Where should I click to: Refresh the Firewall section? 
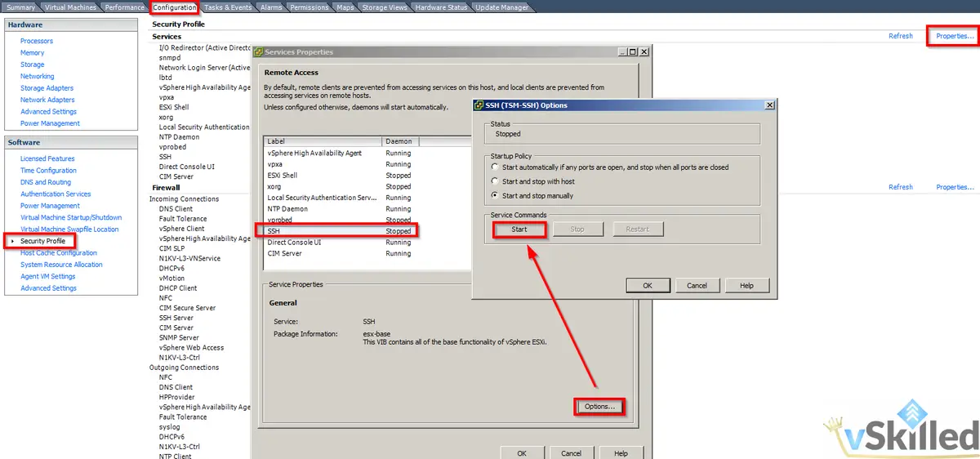click(901, 187)
